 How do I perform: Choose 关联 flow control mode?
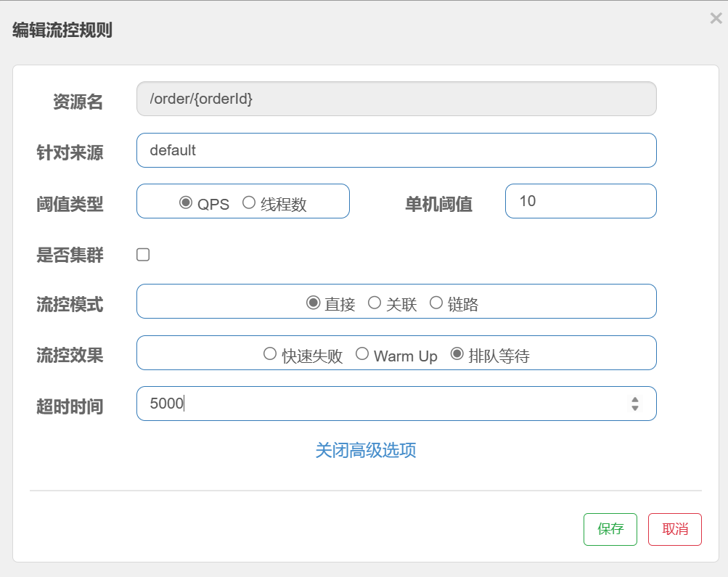pos(375,303)
